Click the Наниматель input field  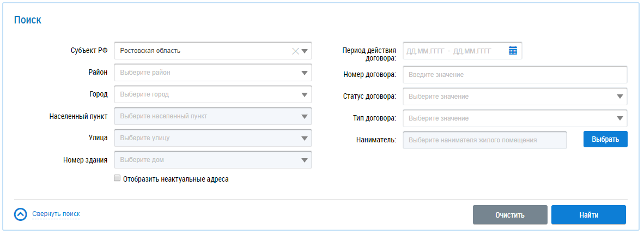click(x=484, y=140)
